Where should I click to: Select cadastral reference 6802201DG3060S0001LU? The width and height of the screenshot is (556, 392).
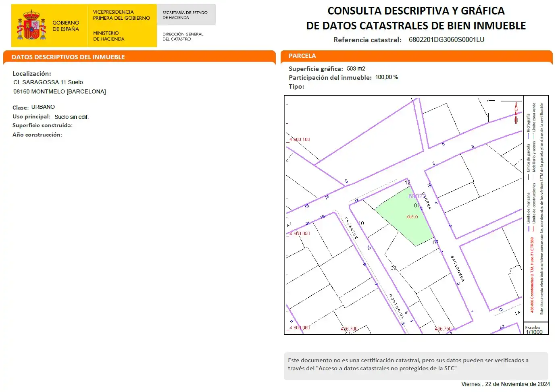[446, 39]
